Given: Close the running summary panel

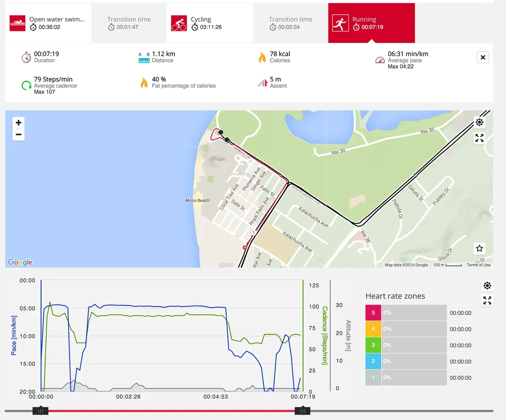Looking at the screenshot, I should point(483,57).
